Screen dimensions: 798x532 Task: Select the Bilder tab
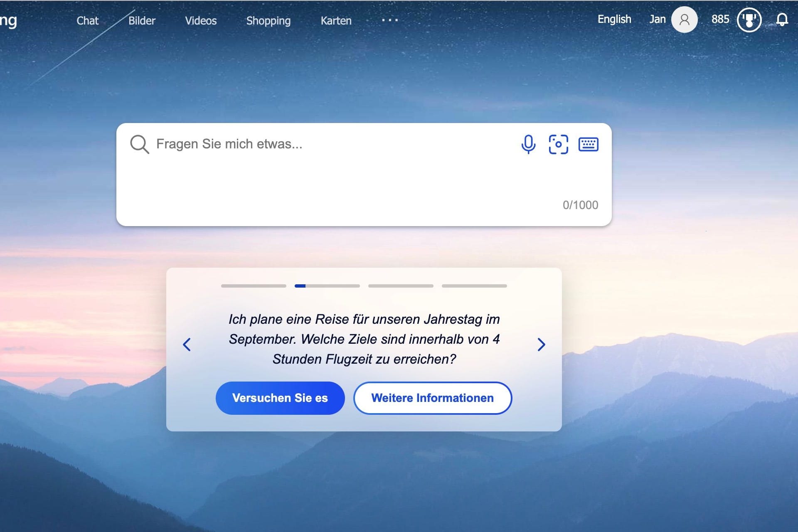(x=142, y=21)
